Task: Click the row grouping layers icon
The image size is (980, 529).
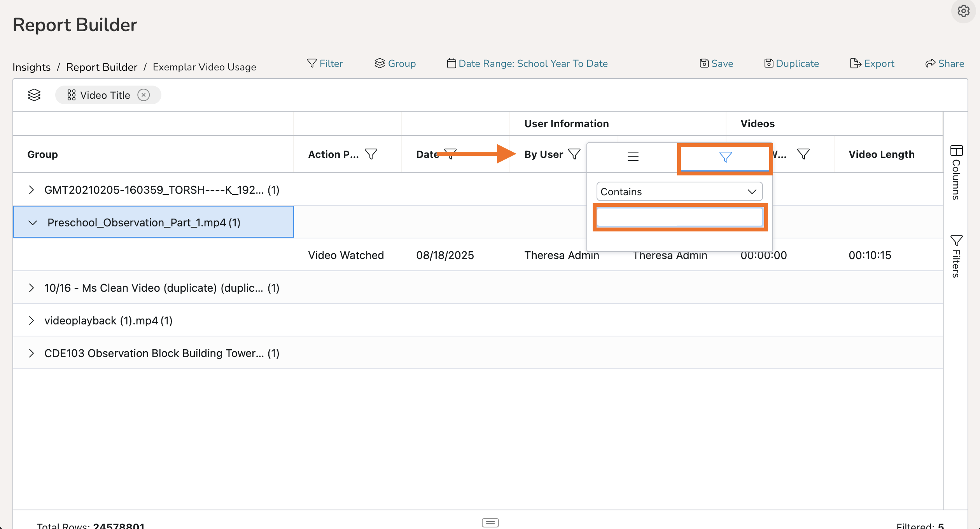Action: [x=34, y=95]
